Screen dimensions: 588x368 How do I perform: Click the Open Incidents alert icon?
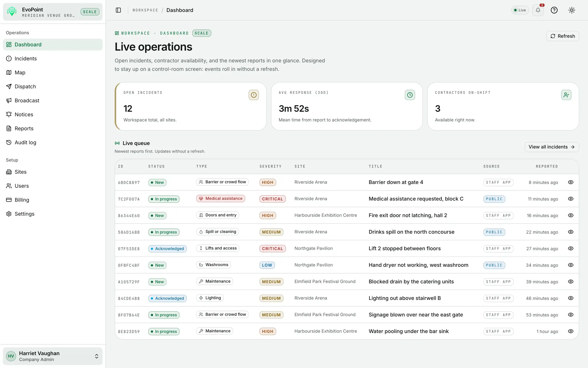click(254, 95)
